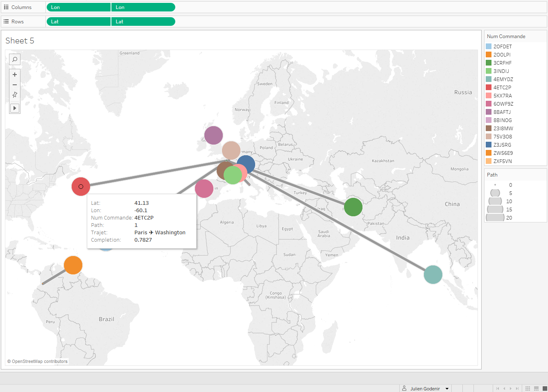Click the teal circle near Southeast Asia
This screenshot has height=392, width=548.
click(x=433, y=274)
